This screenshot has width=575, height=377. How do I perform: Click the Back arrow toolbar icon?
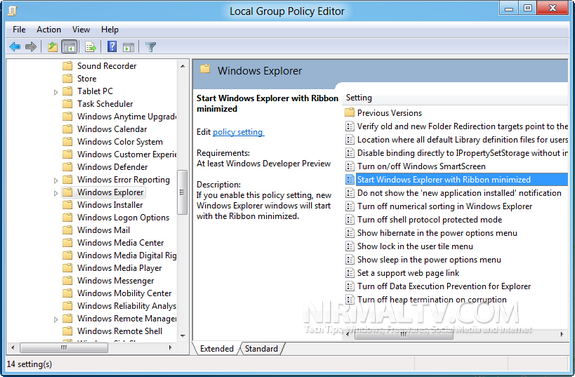coord(15,47)
